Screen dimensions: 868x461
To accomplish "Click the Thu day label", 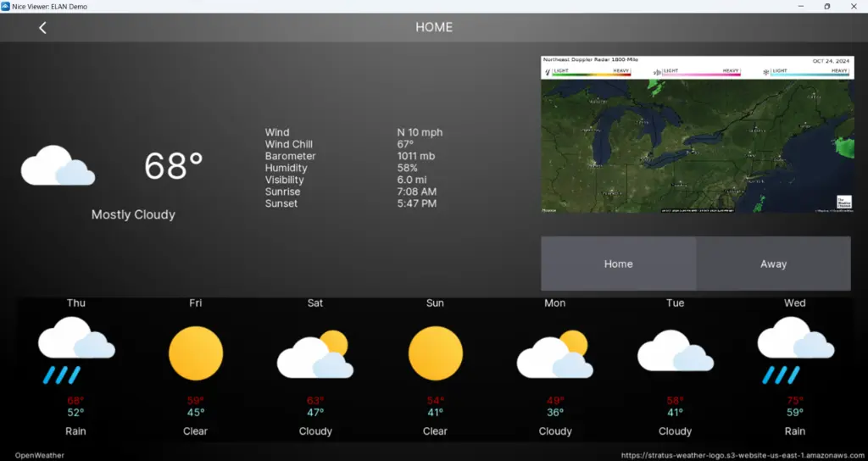I will [x=75, y=303].
